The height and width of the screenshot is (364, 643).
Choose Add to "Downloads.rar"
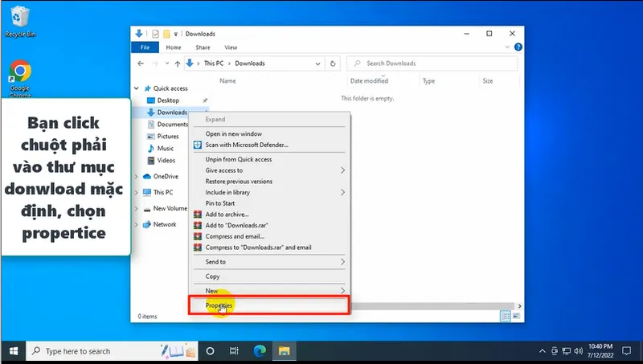tap(269, 226)
